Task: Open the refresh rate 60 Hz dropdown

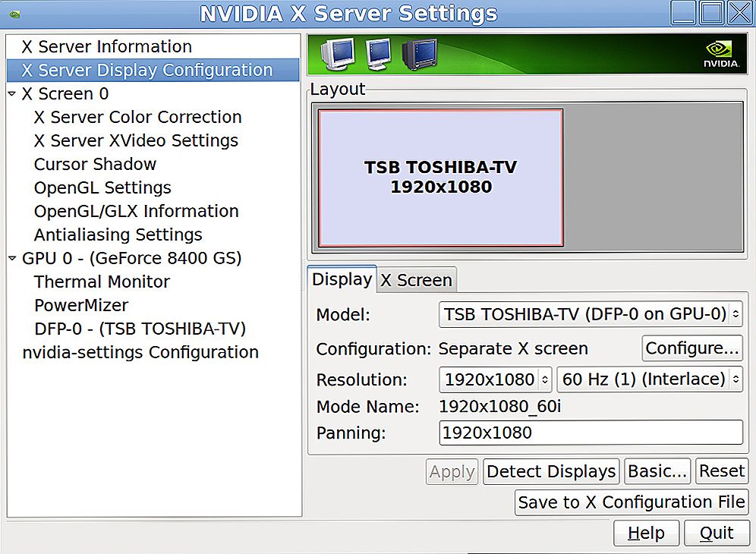Action: [650, 379]
